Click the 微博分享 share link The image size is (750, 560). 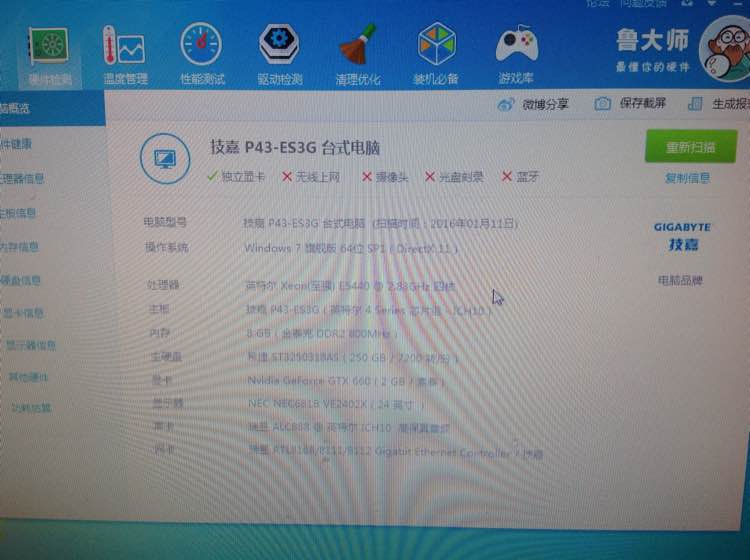(545, 104)
